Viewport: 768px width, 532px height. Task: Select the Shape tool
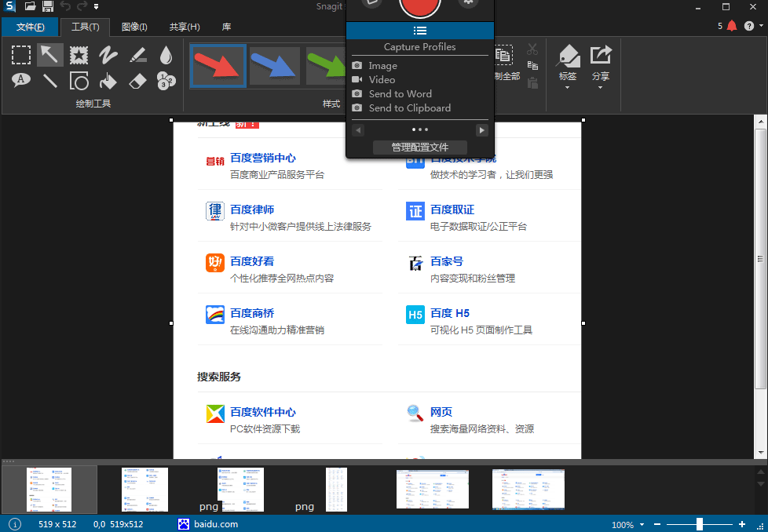tap(79, 81)
